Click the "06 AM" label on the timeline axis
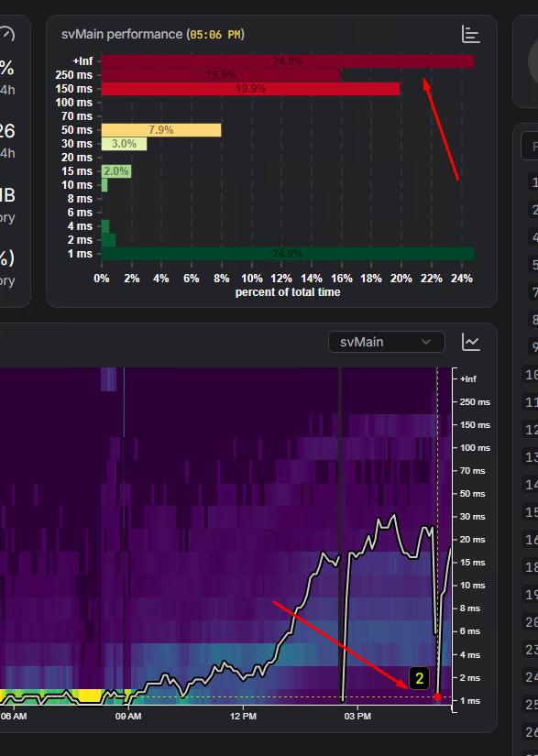The image size is (538, 756). 14,716
